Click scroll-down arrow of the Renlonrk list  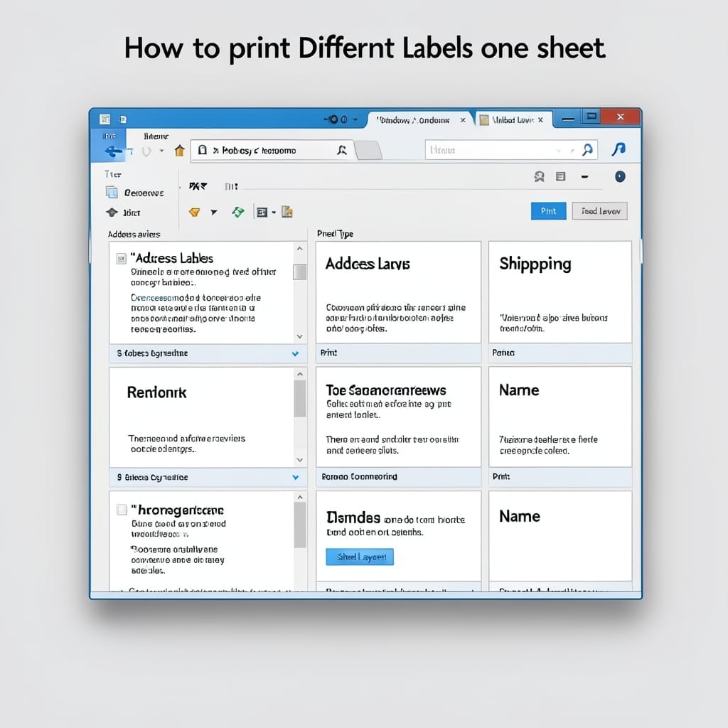[300, 460]
